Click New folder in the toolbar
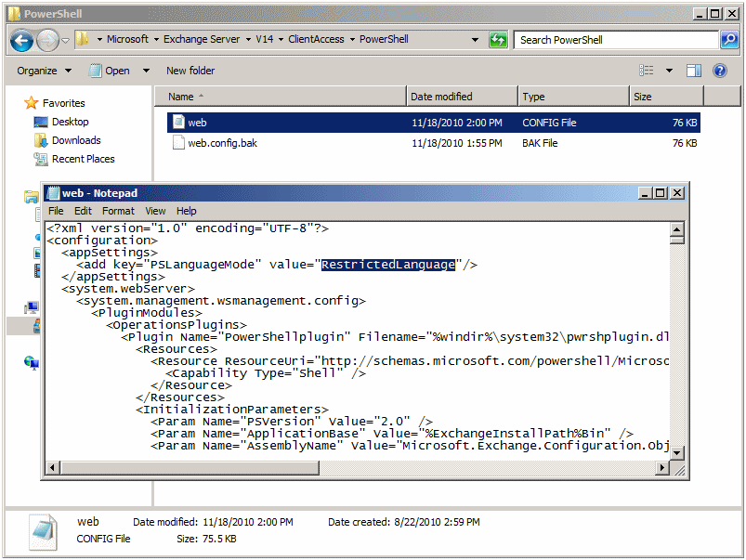 coord(190,71)
